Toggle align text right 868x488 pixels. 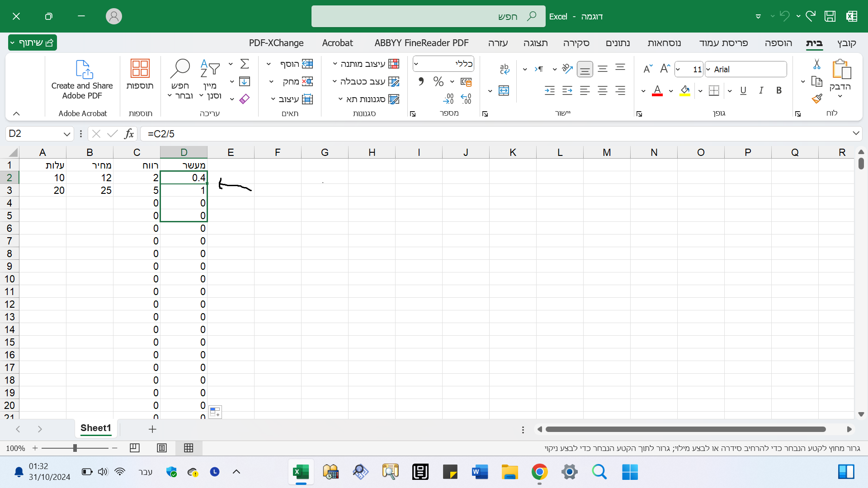(x=620, y=90)
